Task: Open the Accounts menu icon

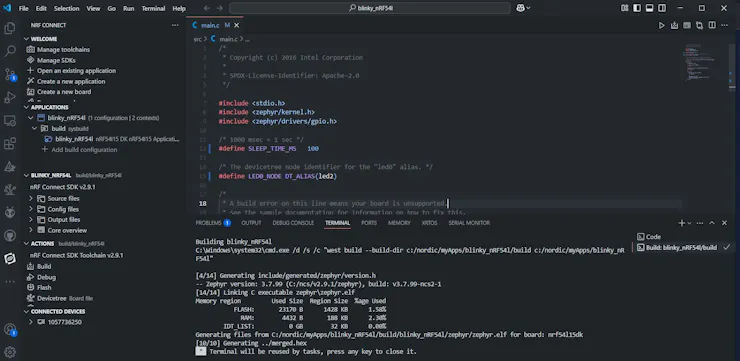Action: pos(9,329)
